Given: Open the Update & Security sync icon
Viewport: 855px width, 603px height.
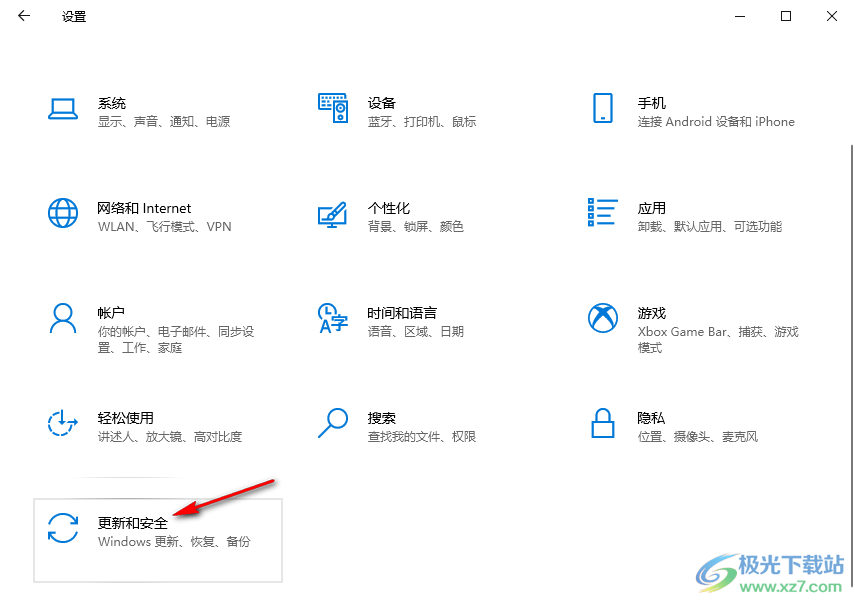Looking at the screenshot, I should pyautogui.click(x=63, y=528).
